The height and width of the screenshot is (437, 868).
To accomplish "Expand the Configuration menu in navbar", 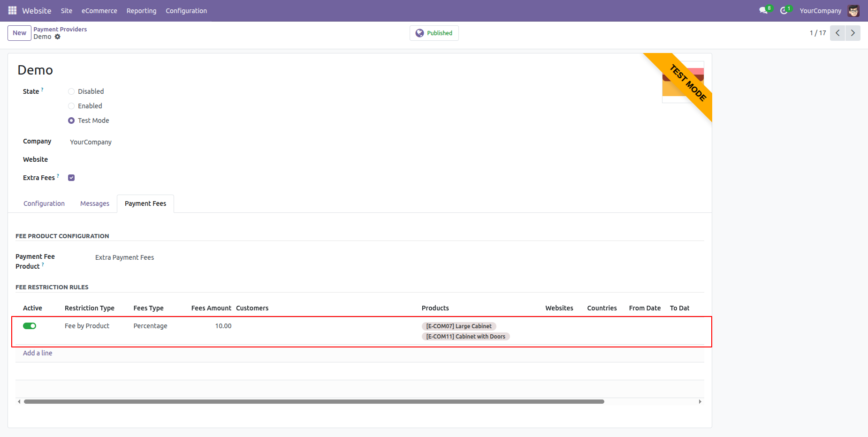I will tap(186, 10).
